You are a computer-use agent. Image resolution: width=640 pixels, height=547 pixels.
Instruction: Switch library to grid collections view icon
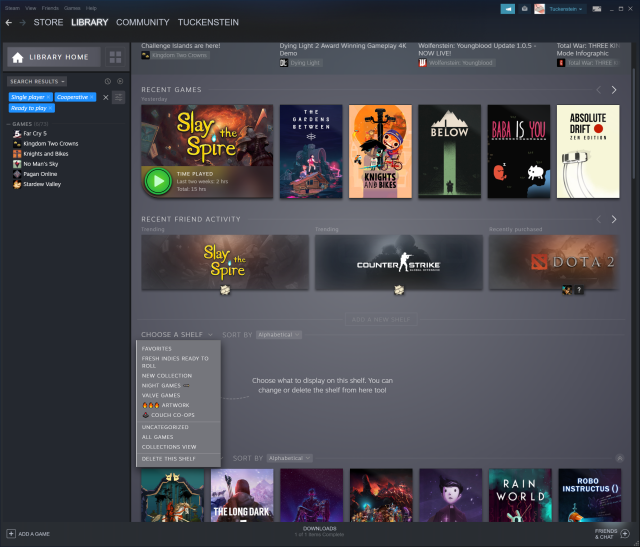[x=116, y=57]
